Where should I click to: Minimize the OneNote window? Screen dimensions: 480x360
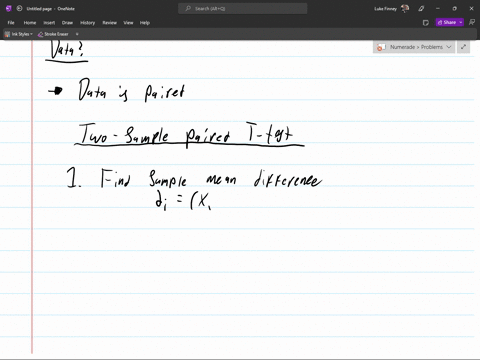[x=438, y=9]
